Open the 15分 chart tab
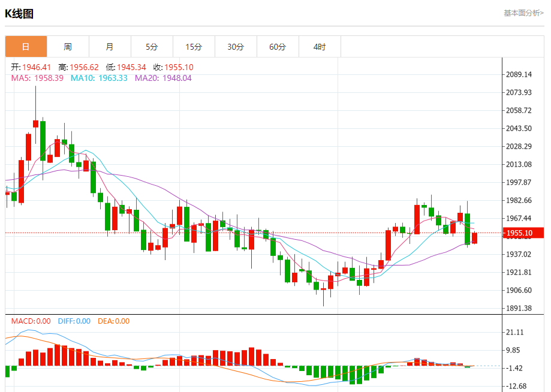The image size is (551, 392). coord(194,46)
